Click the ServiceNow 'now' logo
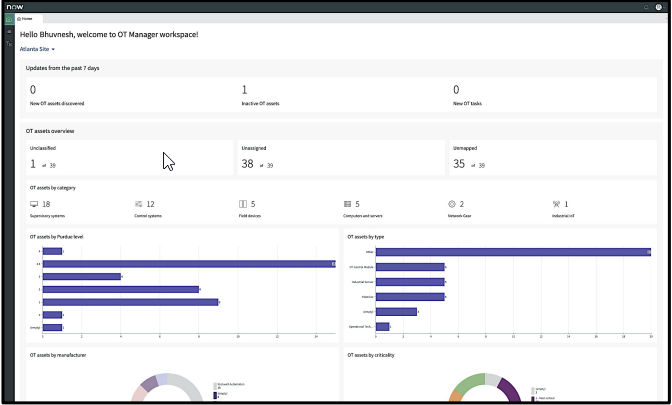The width and height of the screenshot is (672, 405). coord(15,7)
